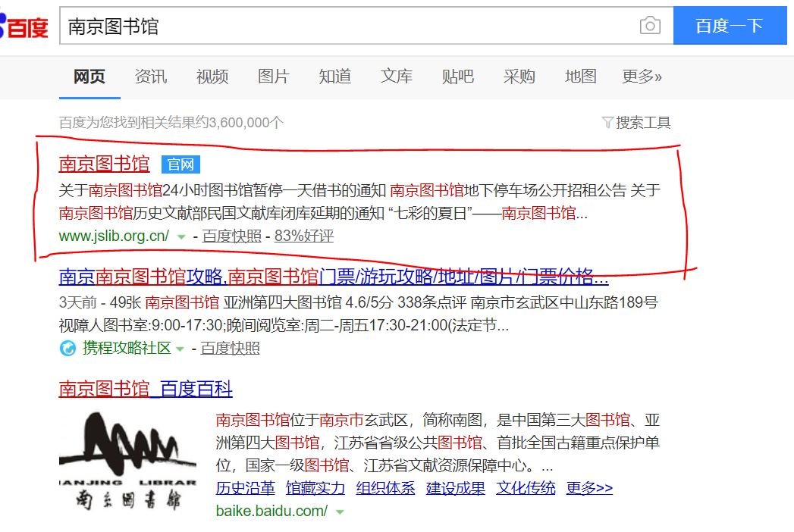Click the filter icon beside 搜索工具

[x=607, y=122]
